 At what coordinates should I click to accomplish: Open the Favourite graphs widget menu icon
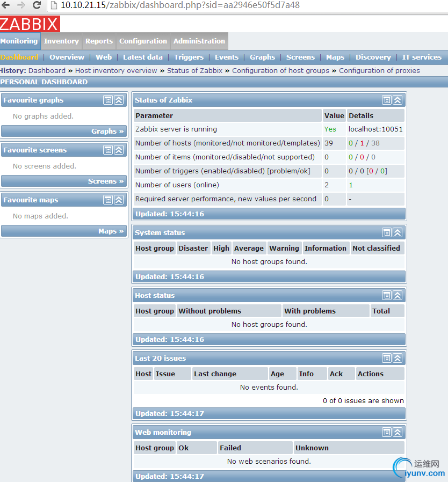(x=107, y=100)
